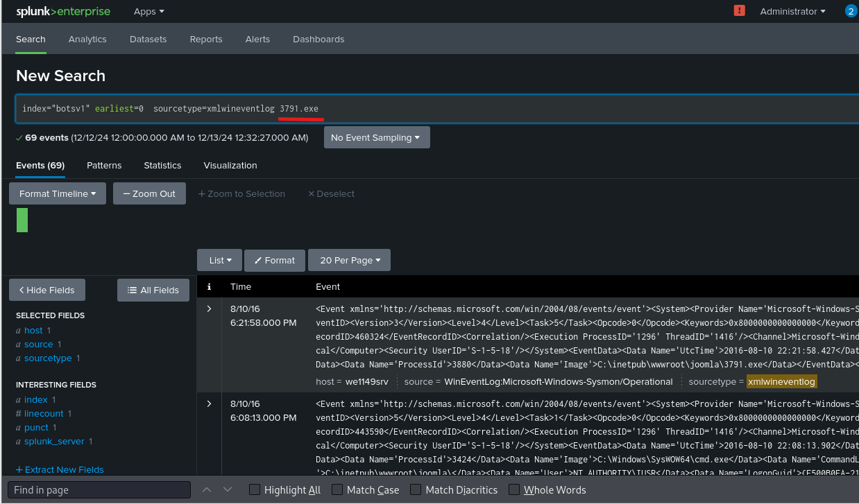Open the blue messages badge showing 2
This screenshot has width=859, height=504.
pyautogui.click(x=851, y=11)
